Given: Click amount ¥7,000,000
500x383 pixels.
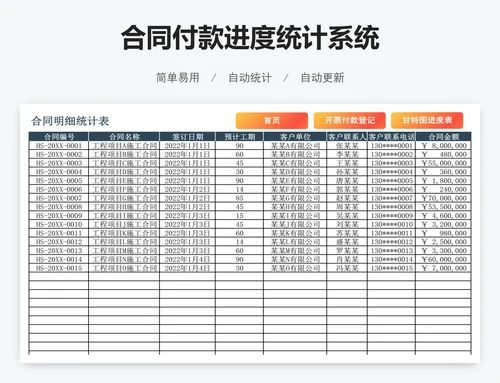Looking at the screenshot, I should (x=444, y=268).
